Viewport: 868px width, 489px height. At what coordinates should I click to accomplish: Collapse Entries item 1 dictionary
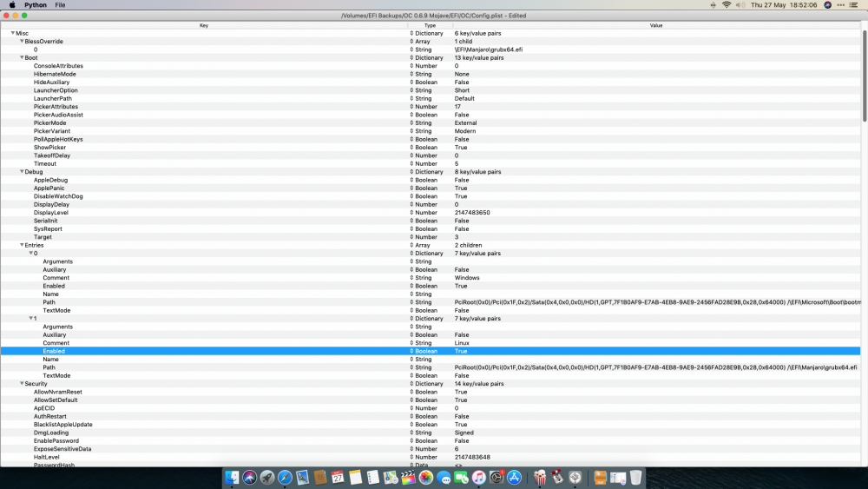point(31,319)
